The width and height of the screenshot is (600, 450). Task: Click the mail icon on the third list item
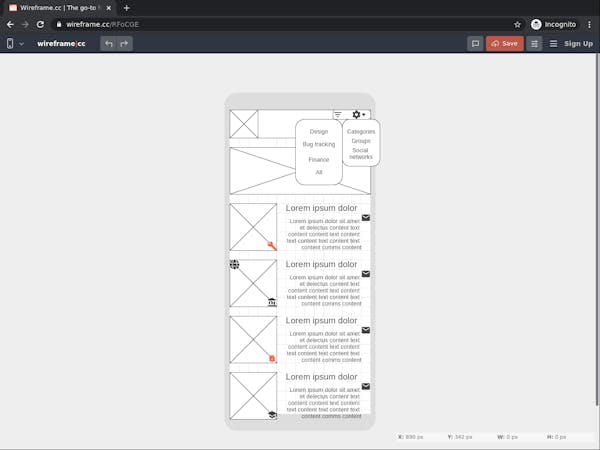tap(366, 330)
